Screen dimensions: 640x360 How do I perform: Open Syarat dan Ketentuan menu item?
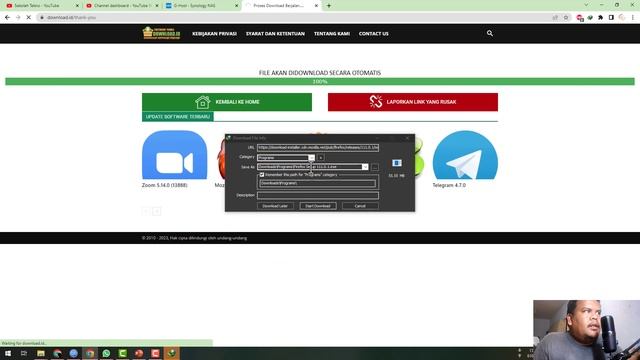point(275,34)
